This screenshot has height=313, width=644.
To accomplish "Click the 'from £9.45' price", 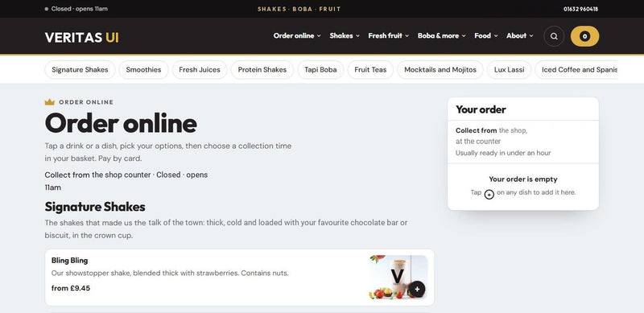I will point(71,288).
